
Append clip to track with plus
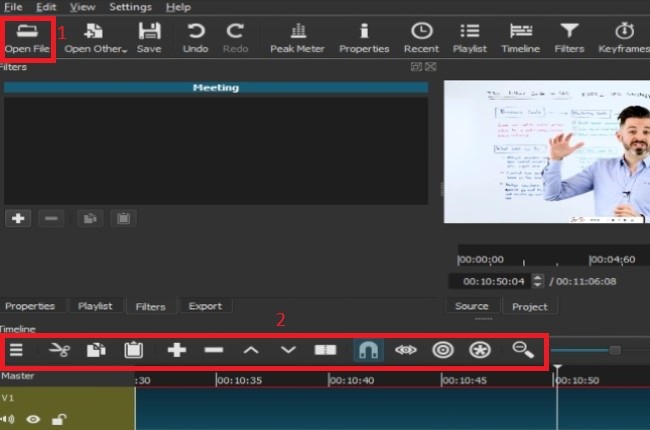[177, 350]
